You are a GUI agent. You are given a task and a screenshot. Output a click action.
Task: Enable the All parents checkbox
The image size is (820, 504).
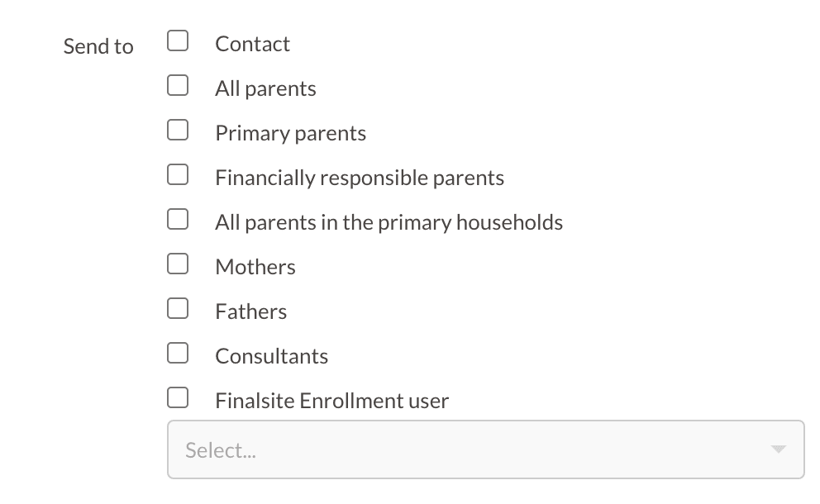point(178,86)
